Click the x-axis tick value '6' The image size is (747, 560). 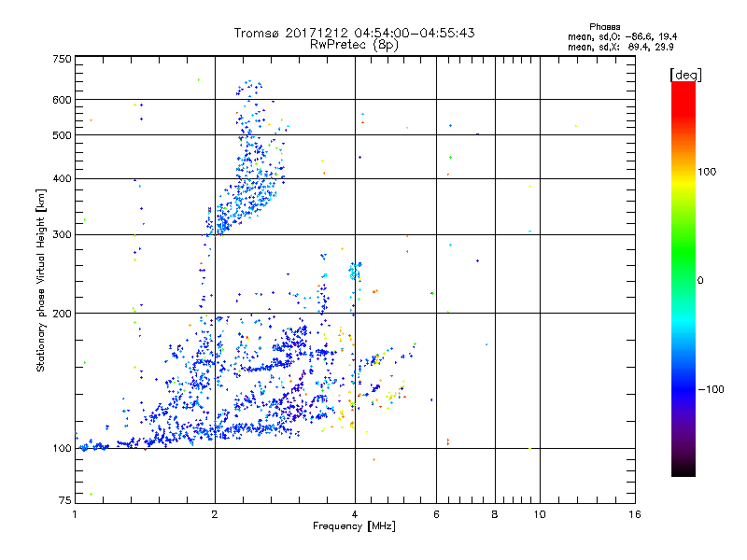(x=436, y=514)
